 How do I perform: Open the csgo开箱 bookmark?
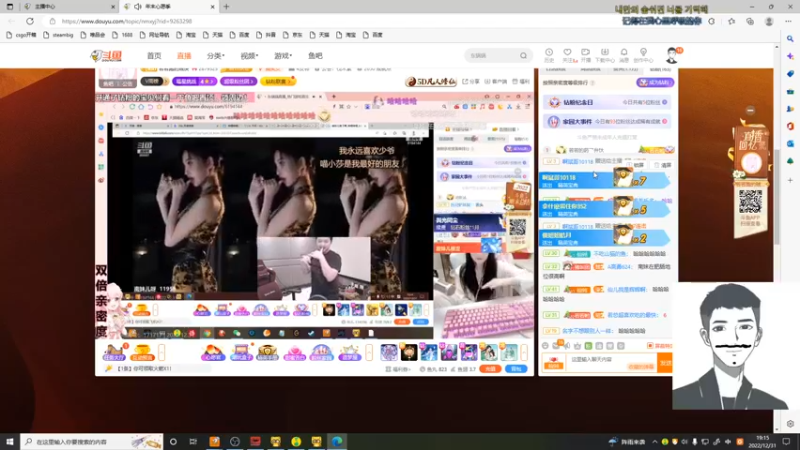pos(21,35)
